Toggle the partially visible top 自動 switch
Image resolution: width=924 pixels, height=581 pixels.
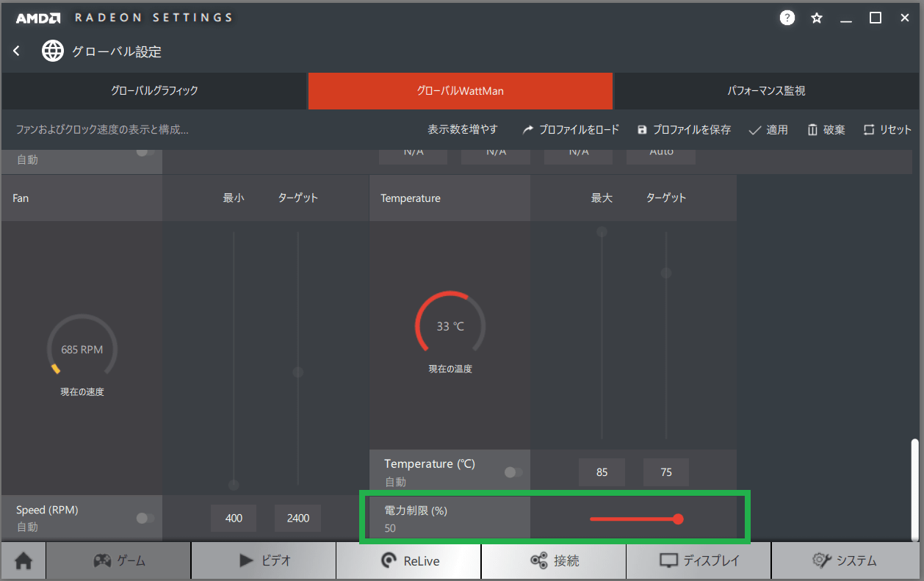pyautogui.click(x=145, y=153)
